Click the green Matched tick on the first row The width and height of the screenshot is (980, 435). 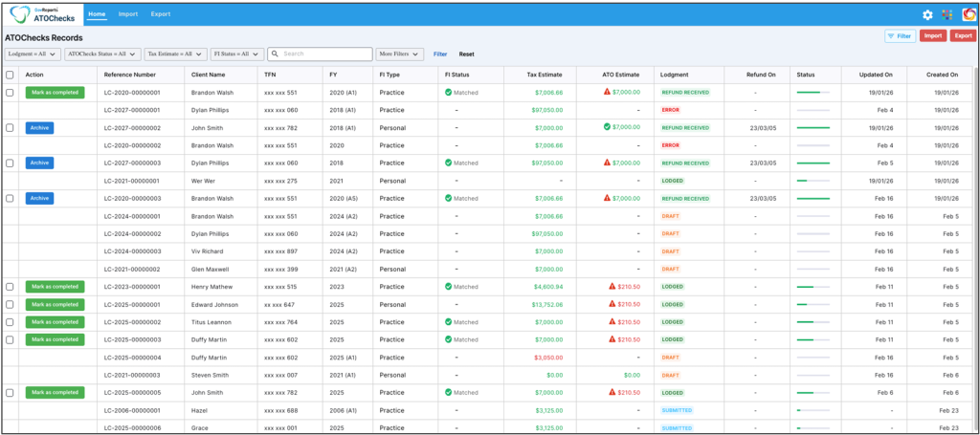tap(448, 93)
